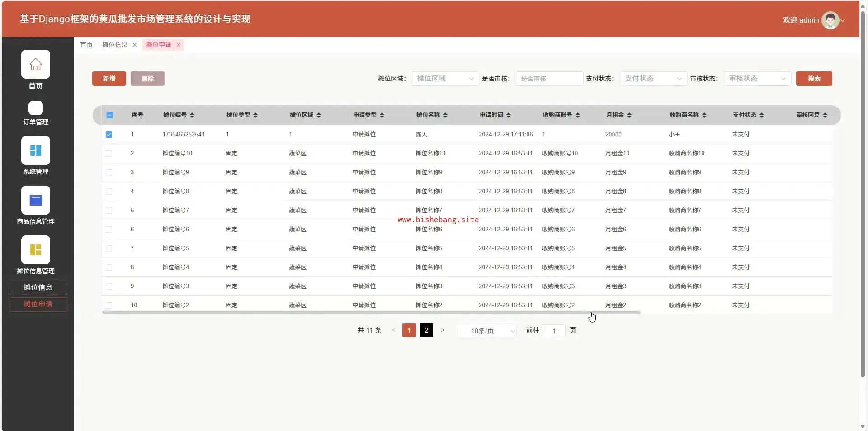Uncheck the row 1 checkbox for 1735463252541

point(109,135)
